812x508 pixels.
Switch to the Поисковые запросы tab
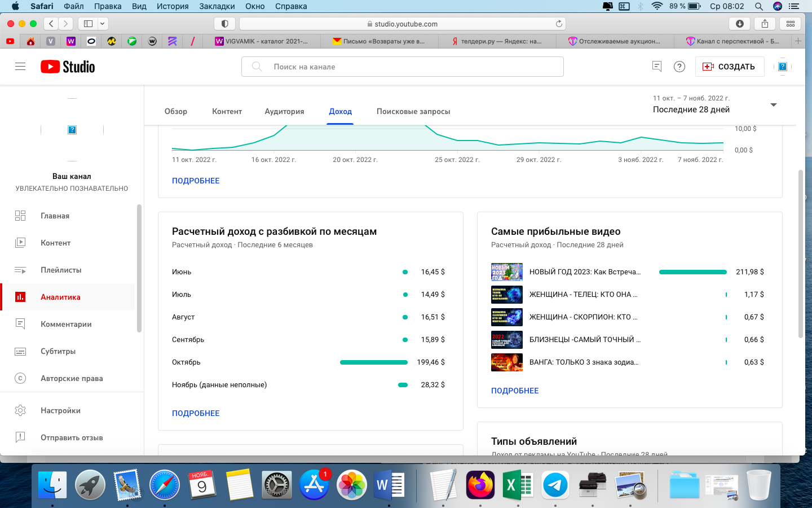point(413,111)
